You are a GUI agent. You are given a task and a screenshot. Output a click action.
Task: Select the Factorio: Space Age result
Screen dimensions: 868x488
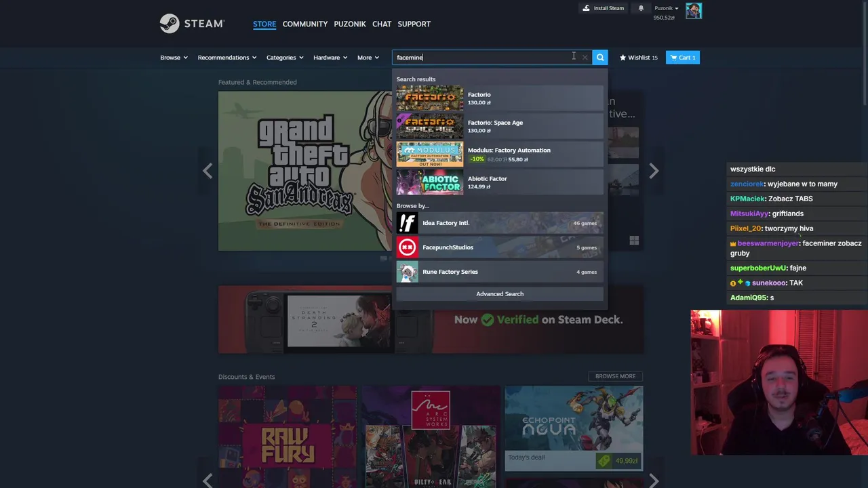(500, 126)
